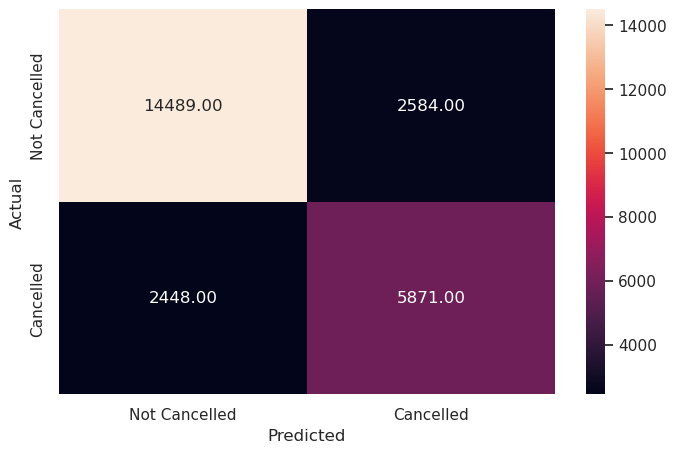The image size is (676, 453).
Task: Click the 'Actual' y-axis title
Action: click(x=17, y=202)
